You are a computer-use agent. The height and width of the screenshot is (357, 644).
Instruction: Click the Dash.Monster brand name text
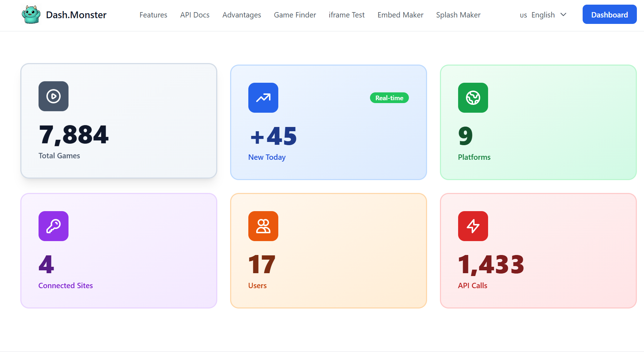(x=76, y=15)
